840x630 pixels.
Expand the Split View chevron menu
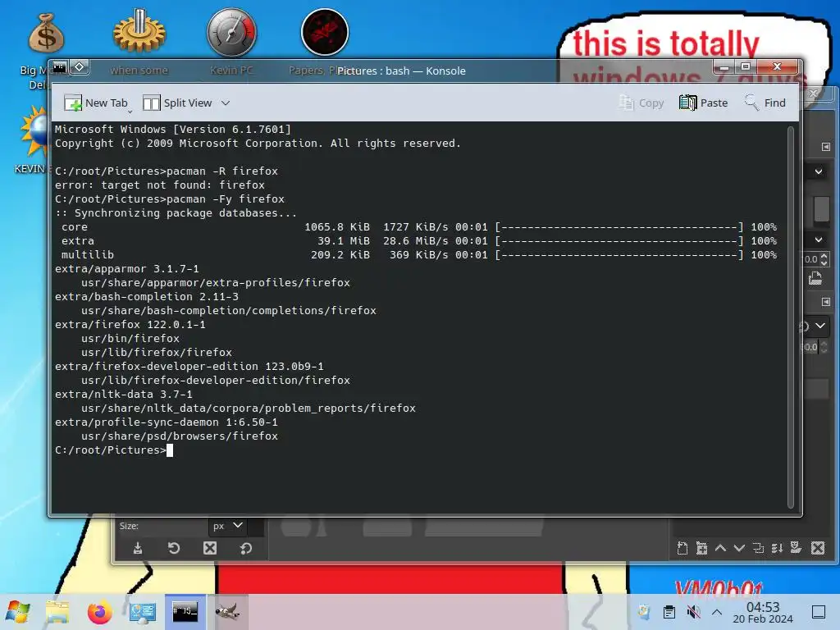point(226,103)
